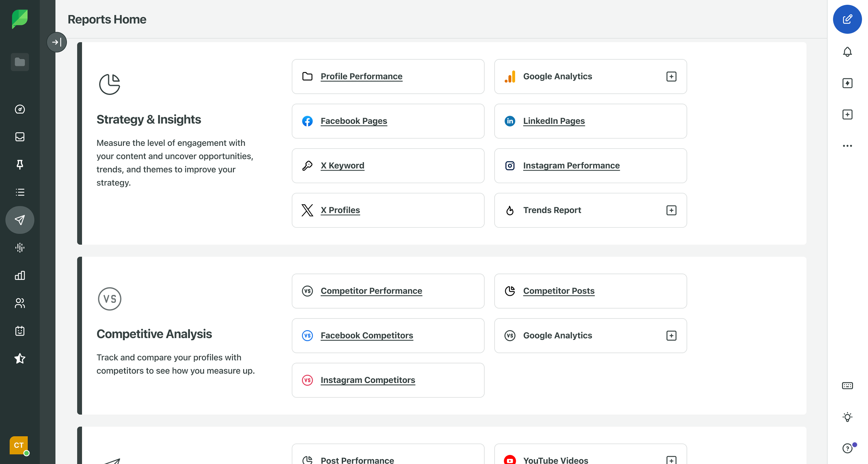Click the blue Compose pencil button
Viewport: 868px width, 464px height.
[x=847, y=19]
